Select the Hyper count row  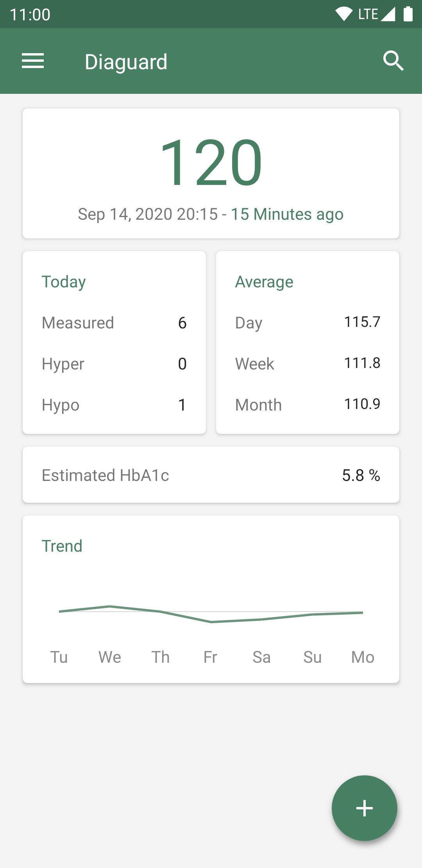(x=114, y=364)
